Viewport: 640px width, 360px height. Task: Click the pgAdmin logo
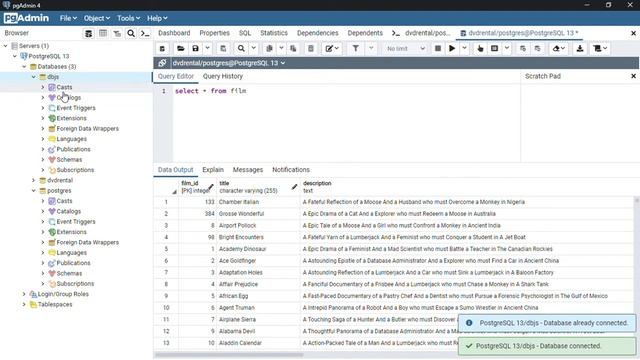point(26,18)
